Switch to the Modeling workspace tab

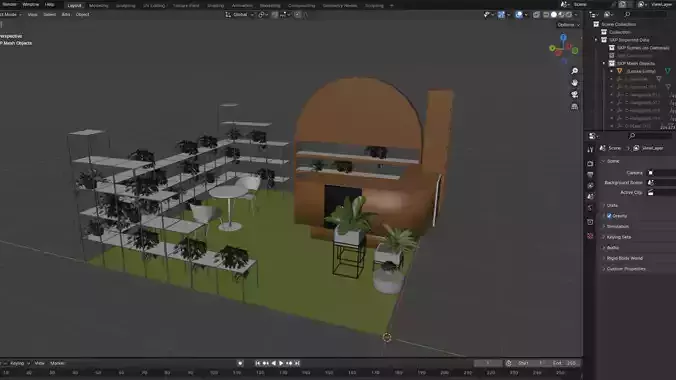99,6
